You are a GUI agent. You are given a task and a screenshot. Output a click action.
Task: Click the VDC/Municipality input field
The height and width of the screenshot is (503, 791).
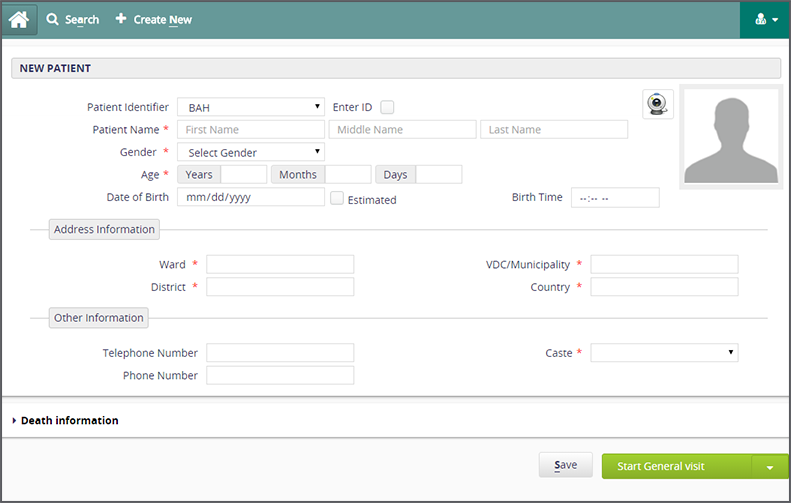pyautogui.click(x=664, y=264)
